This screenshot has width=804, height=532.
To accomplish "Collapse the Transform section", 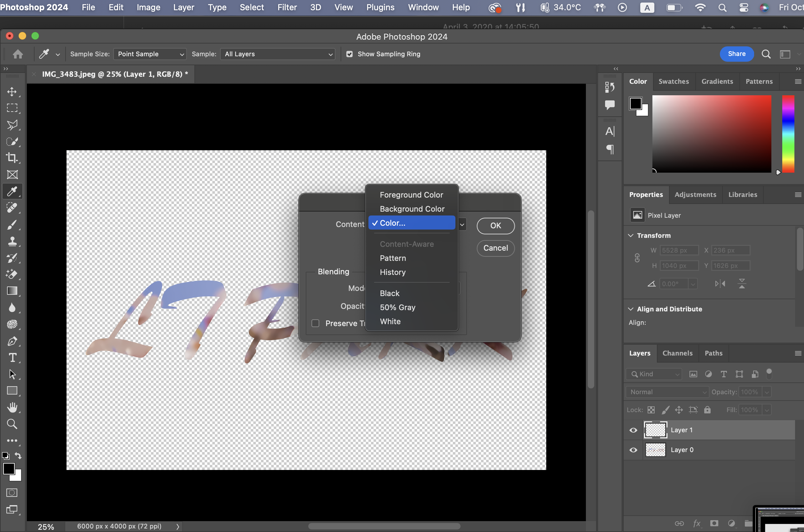I will tap(631, 235).
